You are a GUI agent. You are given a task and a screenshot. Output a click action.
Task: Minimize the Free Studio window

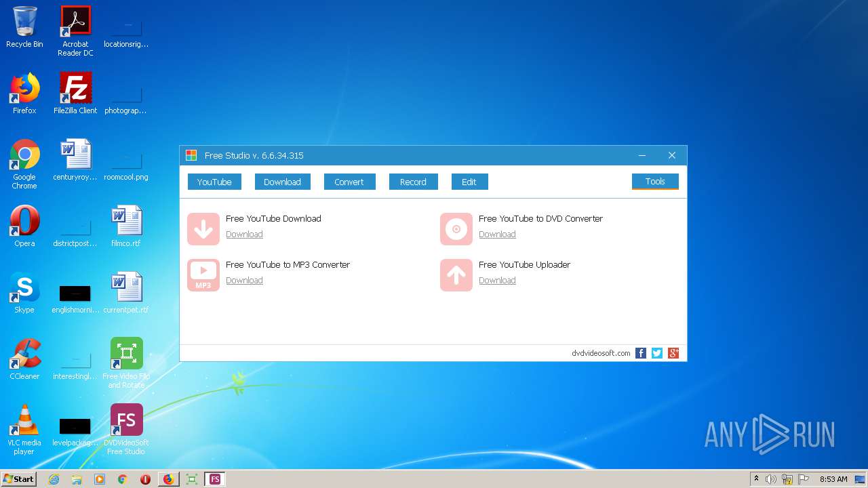point(642,155)
